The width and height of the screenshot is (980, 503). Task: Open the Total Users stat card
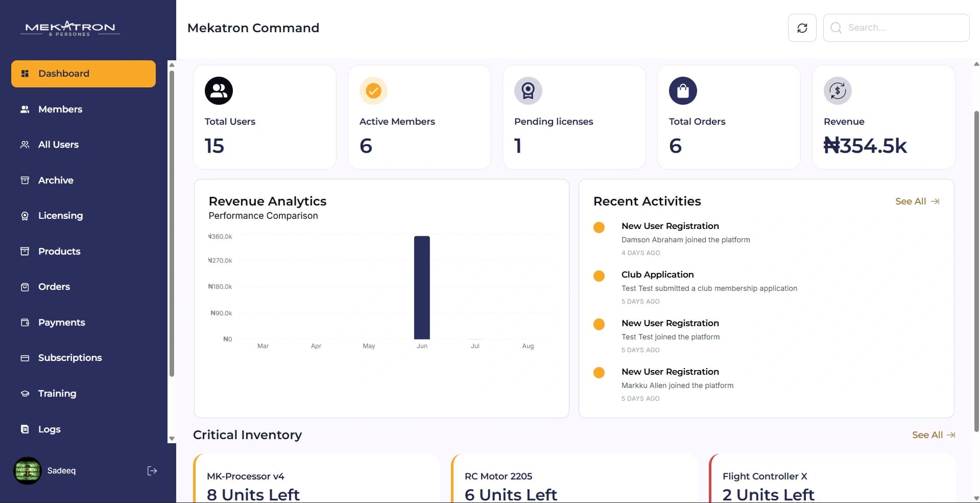265,117
